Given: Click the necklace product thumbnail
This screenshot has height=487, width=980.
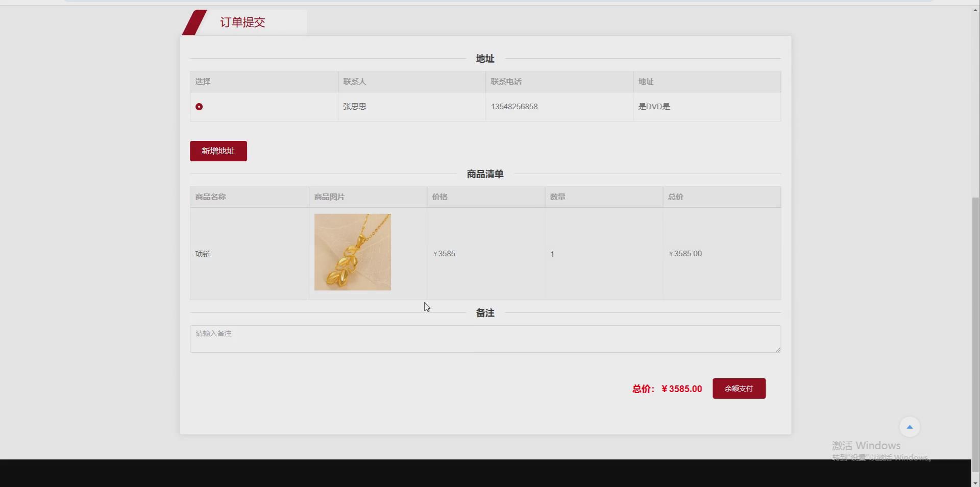Looking at the screenshot, I should point(352,252).
